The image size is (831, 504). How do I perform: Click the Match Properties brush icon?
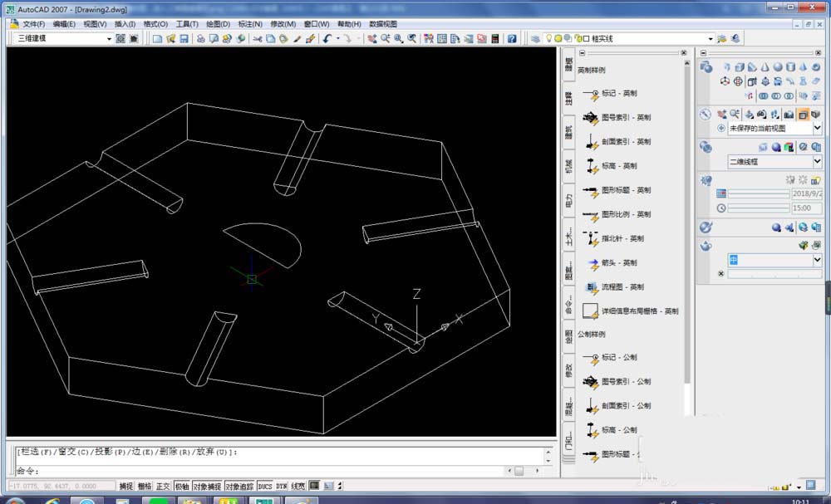click(297, 39)
